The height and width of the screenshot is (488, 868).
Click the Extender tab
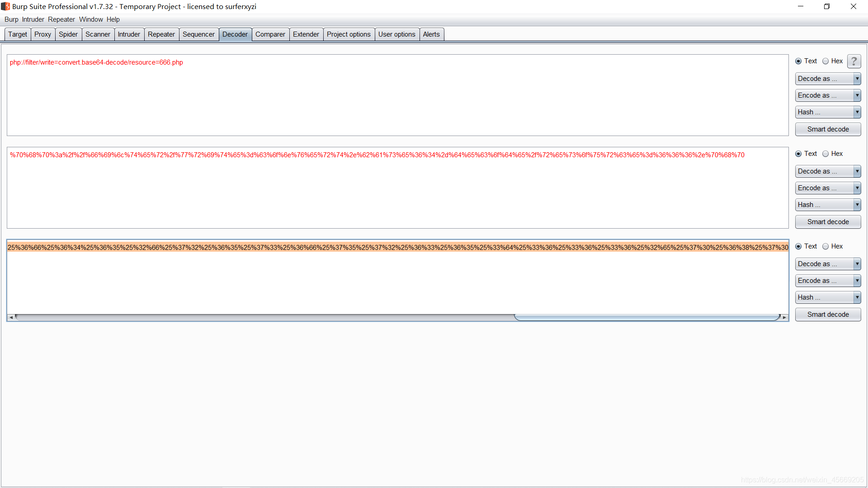point(305,34)
